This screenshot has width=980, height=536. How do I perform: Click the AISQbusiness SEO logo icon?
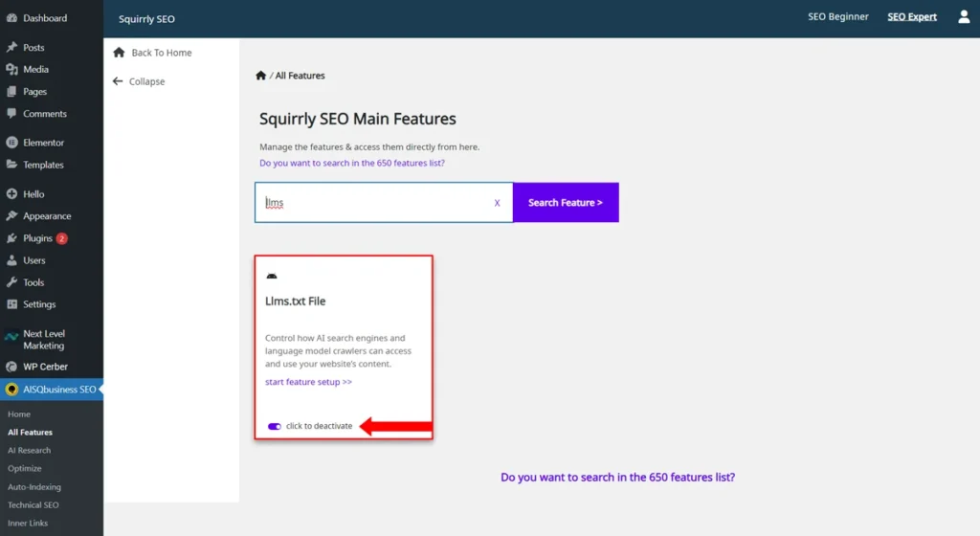pyautogui.click(x=11, y=390)
